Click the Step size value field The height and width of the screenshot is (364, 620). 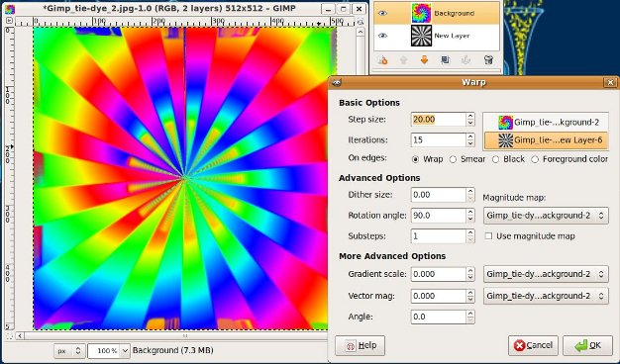(x=439, y=120)
